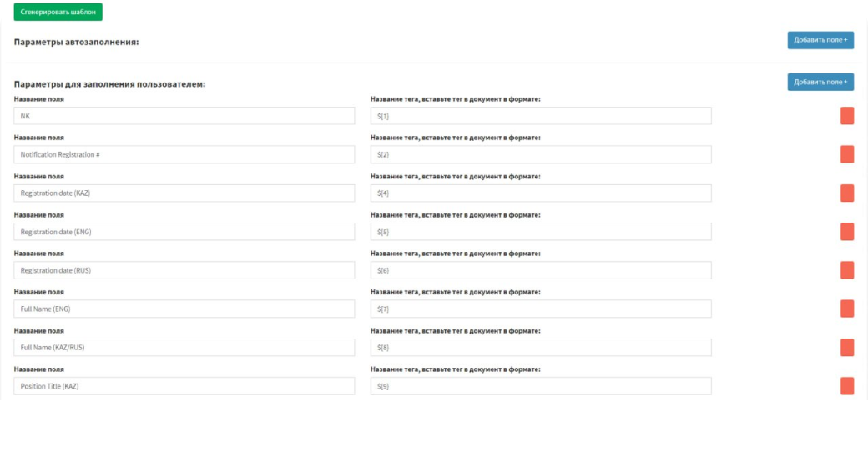
Task: Select the Position Title (KAZ) input
Action: (x=184, y=385)
